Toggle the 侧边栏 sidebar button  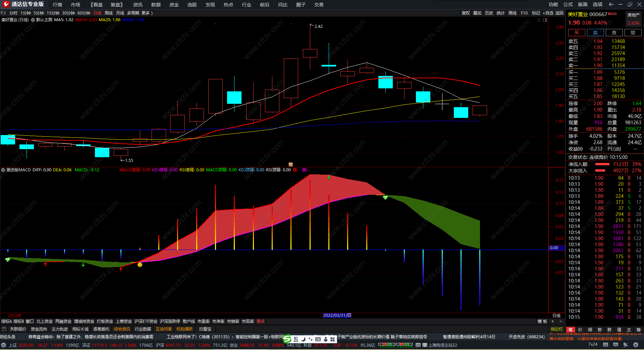pyautogui.click(x=557, y=329)
